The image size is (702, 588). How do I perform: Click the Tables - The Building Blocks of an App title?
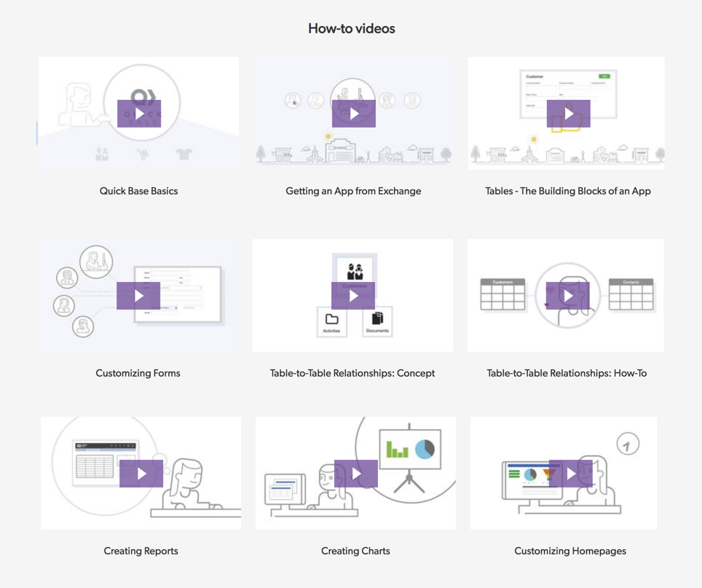tap(568, 191)
